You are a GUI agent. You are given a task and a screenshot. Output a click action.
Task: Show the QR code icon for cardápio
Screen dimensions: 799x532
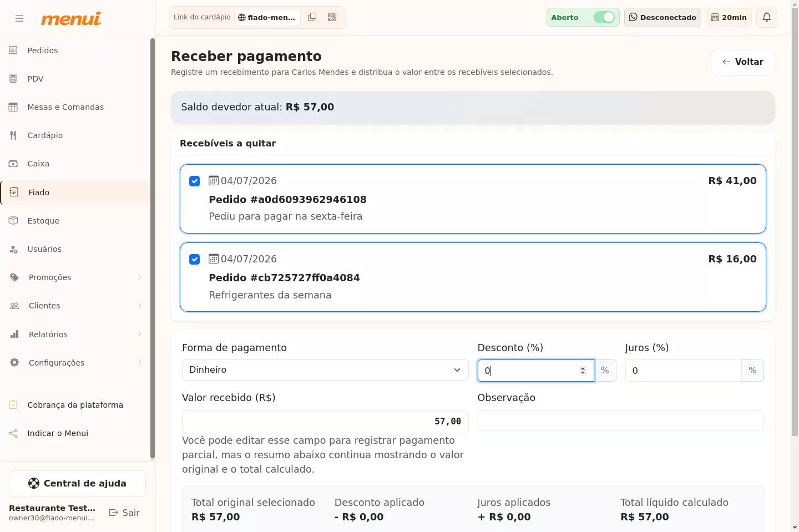click(332, 17)
